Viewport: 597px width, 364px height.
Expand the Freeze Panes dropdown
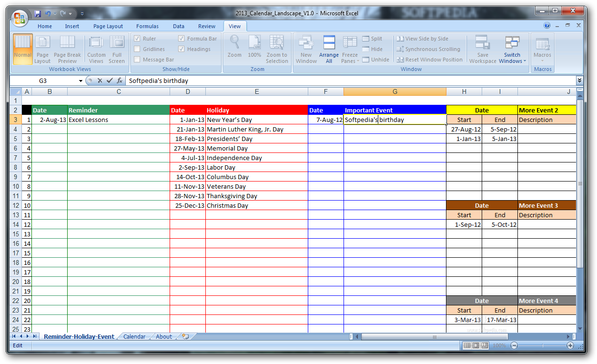[x=350, y=49]
